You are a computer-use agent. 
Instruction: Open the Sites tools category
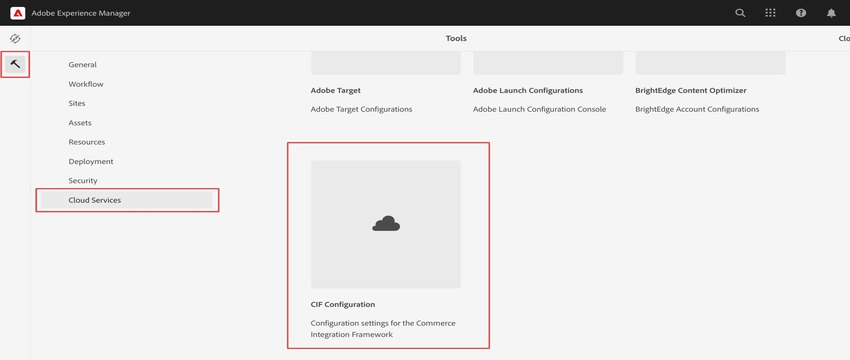tap(76, 103)
